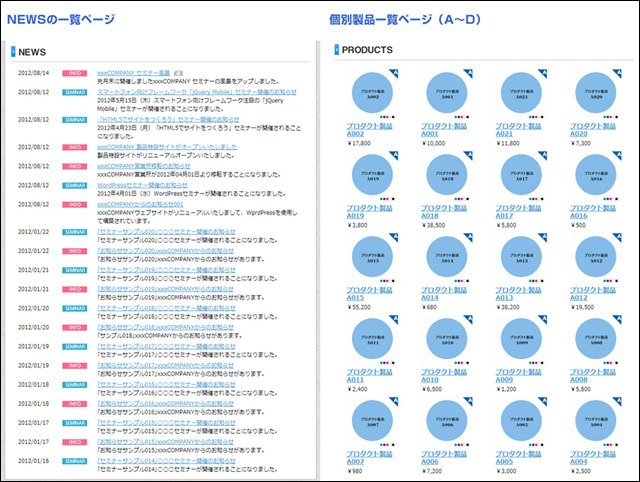Click the blue marker icon beside the PRODUCTS heading
The height and width of the screenshot is (482, 640).
336,50
